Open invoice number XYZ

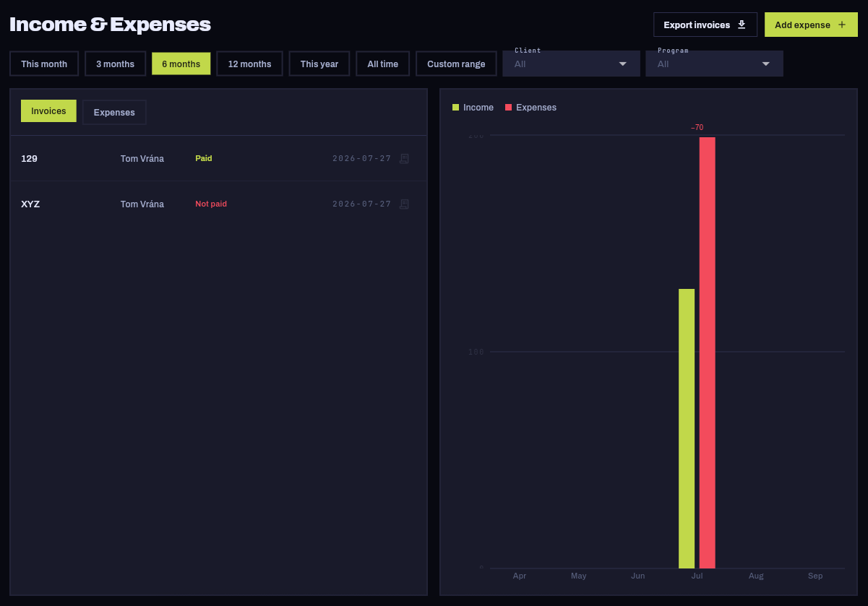click(x=30, y=204)
